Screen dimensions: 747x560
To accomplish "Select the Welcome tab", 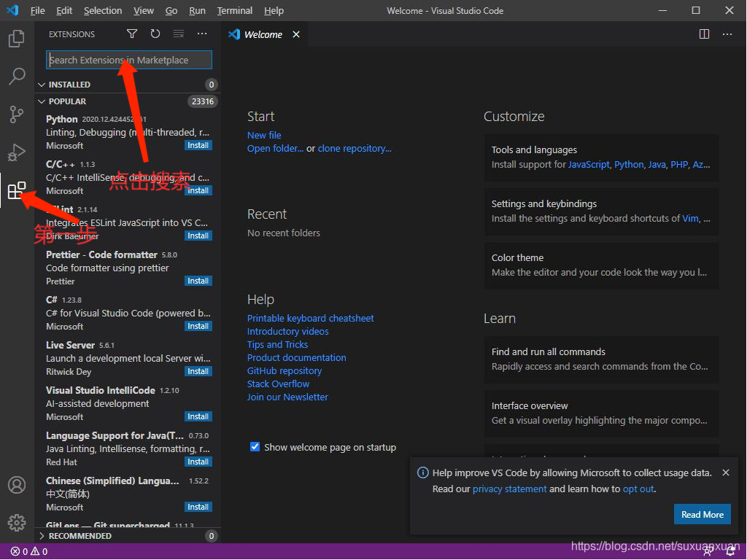I will click(264, 34).
